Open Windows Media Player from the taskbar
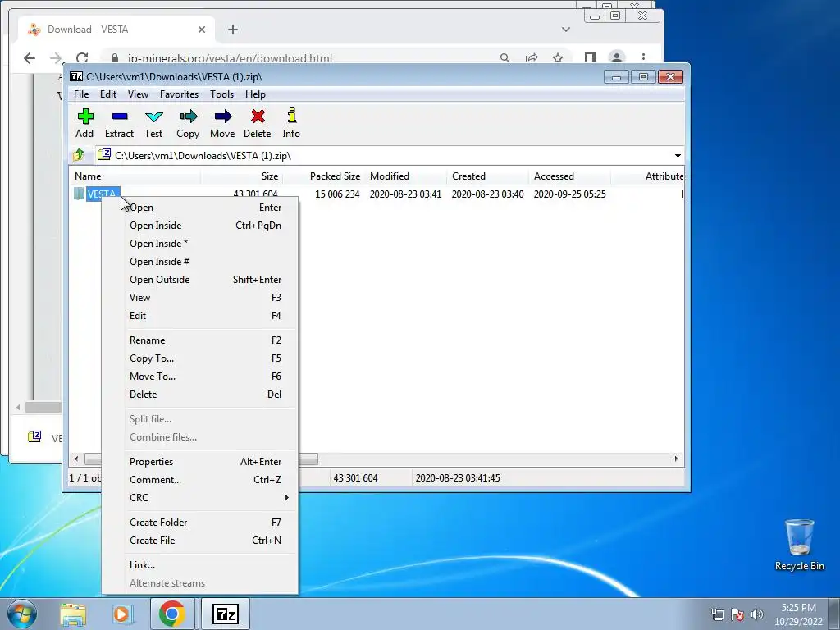Screen dimensions: 840x630 122,614
